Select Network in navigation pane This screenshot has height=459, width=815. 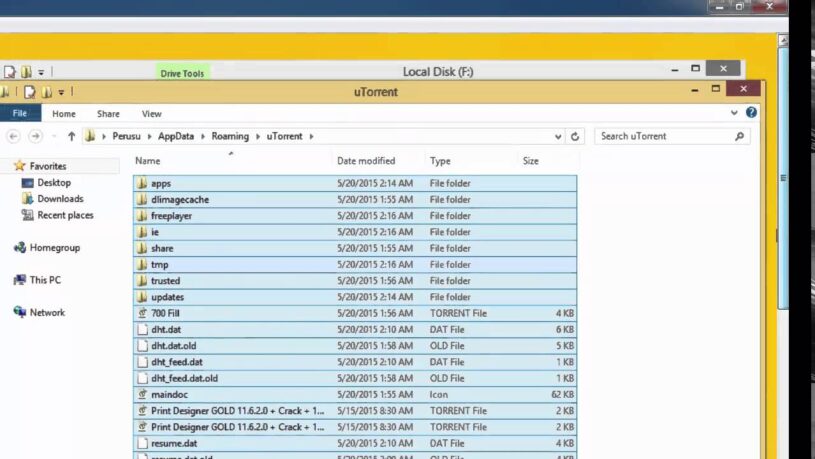tap(47, 312)
